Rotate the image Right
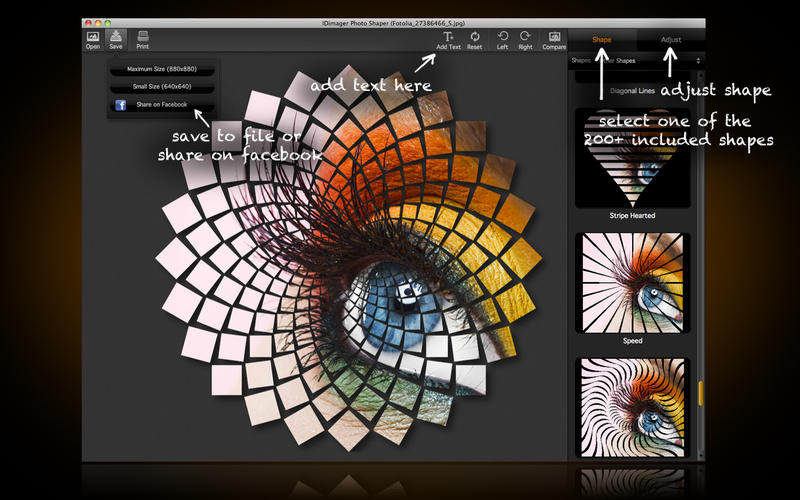 pyautogui.click(x=526, y=38)
